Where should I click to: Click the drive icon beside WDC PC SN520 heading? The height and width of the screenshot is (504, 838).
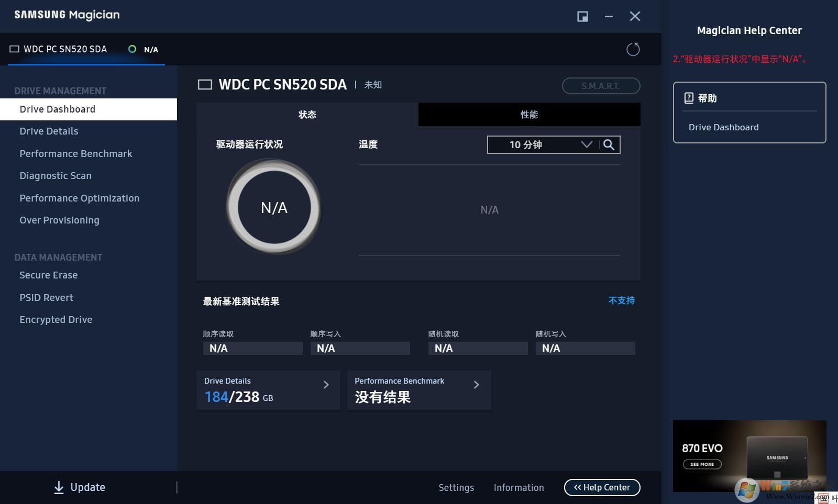(205, 85)
